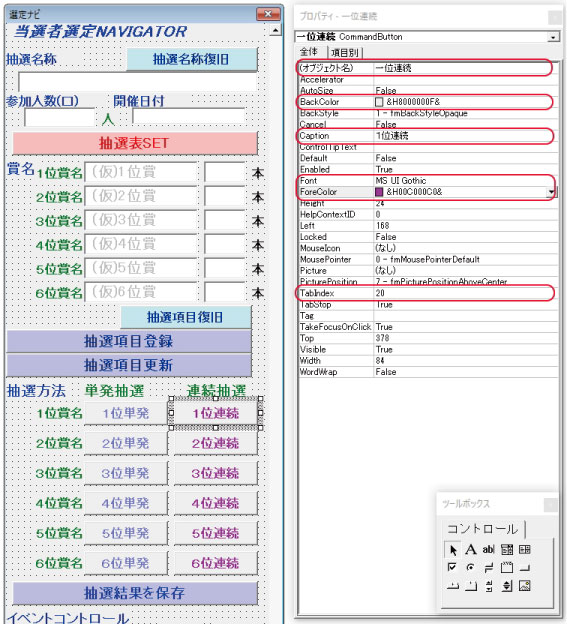Click the BackColor color swatch
The image size is (567, 624).
[379, 102]
